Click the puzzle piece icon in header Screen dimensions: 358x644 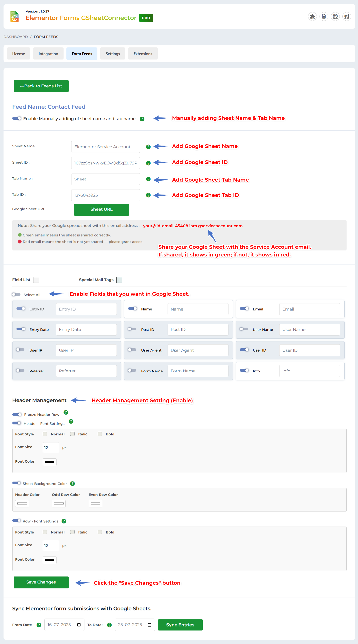tap(312, 17)
